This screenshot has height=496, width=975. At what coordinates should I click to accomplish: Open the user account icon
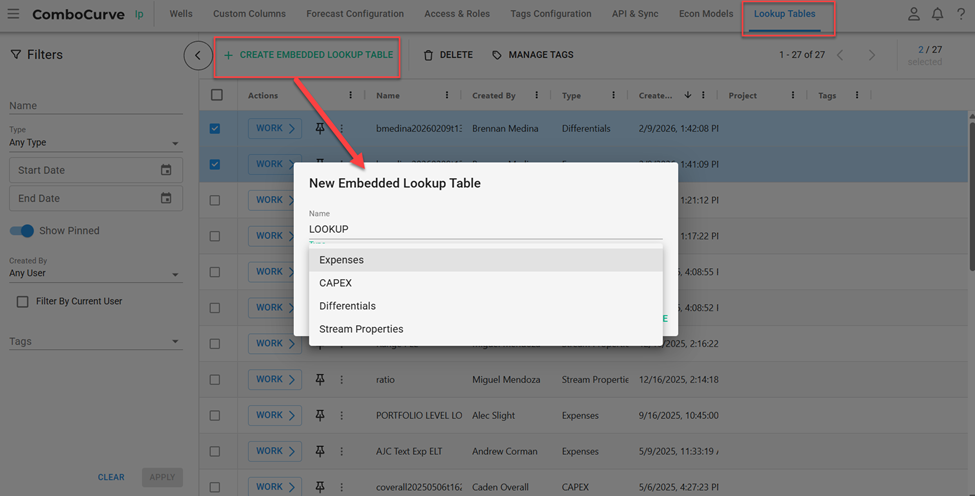click(914, 14)
